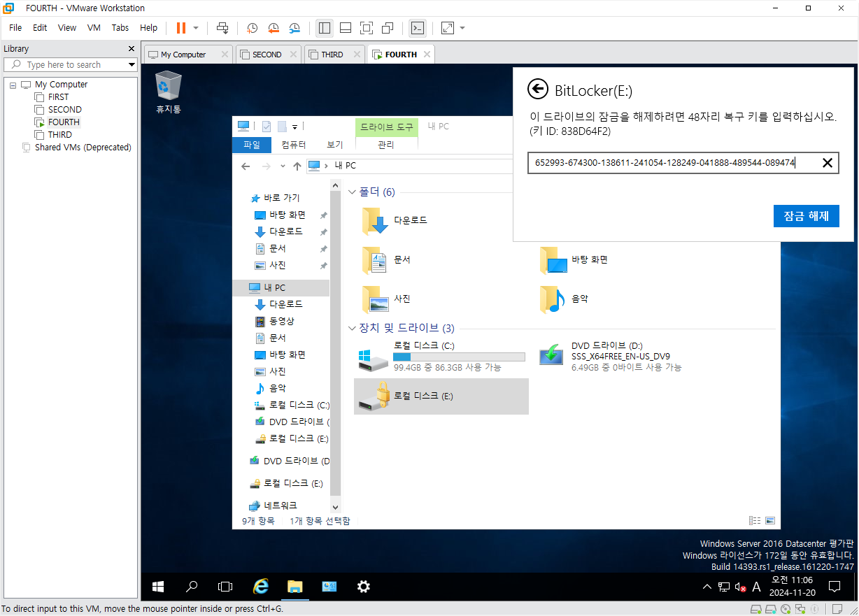Open the View menu

click(67, 28)
